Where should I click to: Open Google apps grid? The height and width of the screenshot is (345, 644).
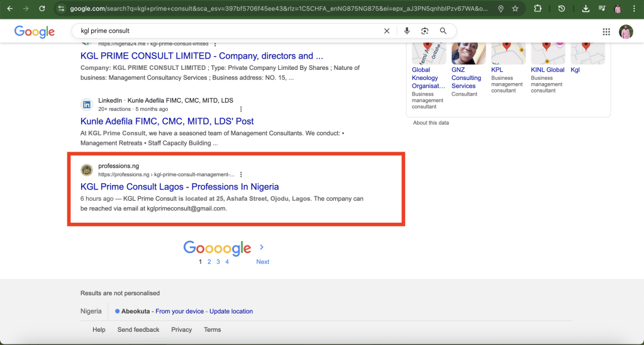606,31
